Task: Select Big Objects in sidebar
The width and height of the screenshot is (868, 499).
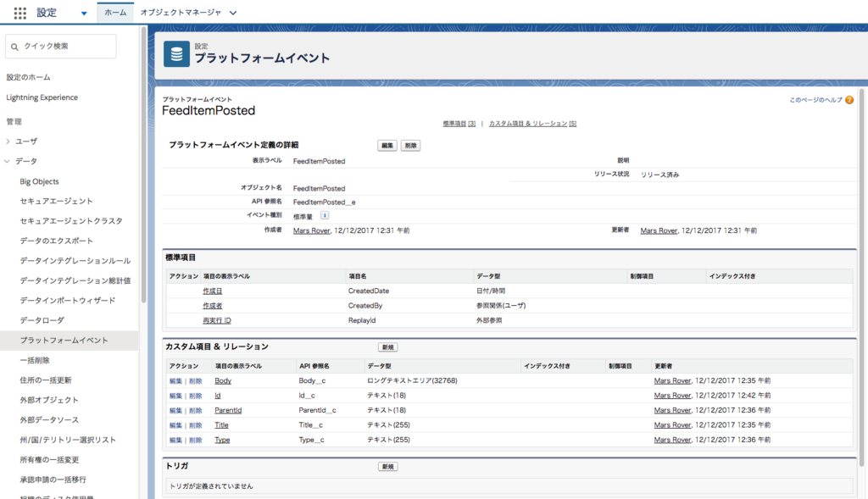Action: (x=39, y=181)
